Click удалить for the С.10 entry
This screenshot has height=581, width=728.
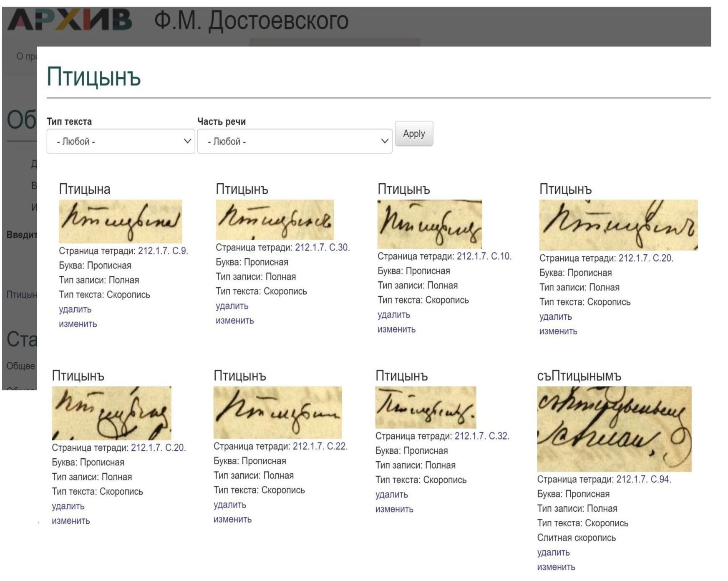(394, 315)
